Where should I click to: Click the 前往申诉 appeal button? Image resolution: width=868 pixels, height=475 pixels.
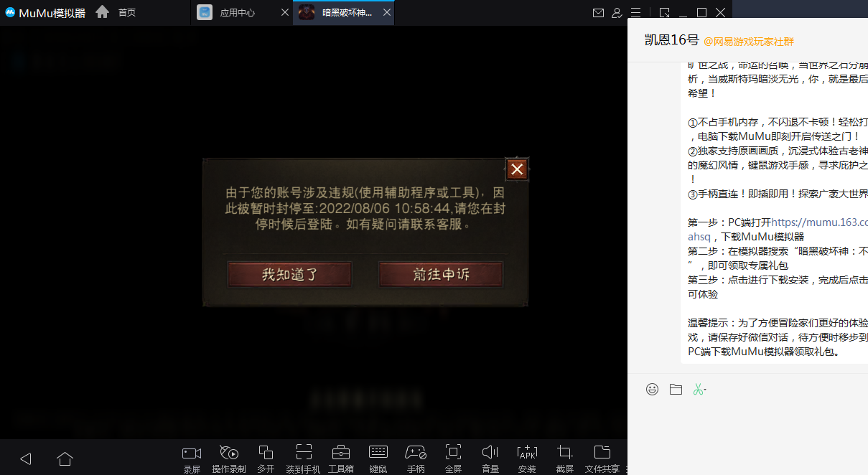pos(441,274)
